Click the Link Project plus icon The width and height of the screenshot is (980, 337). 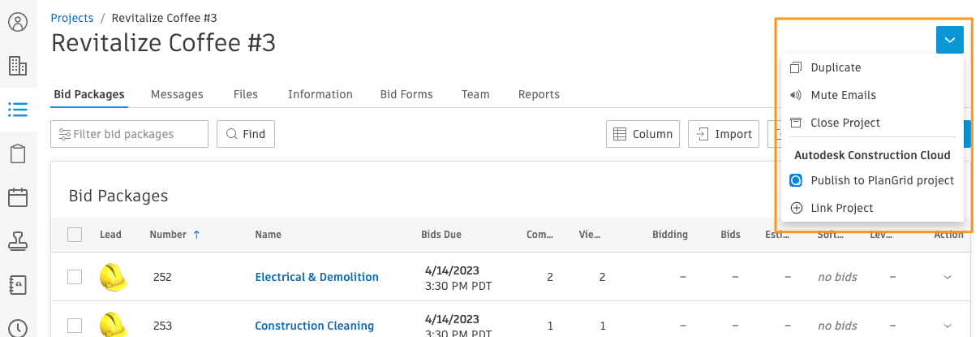[x=796, y=208]
